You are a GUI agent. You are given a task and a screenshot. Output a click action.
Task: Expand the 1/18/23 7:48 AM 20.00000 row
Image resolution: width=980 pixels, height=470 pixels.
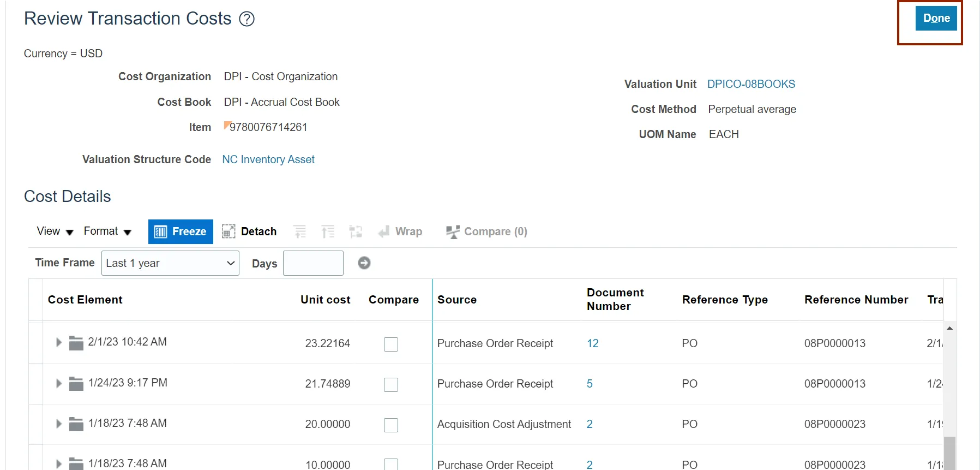click(x=59, y=424)
